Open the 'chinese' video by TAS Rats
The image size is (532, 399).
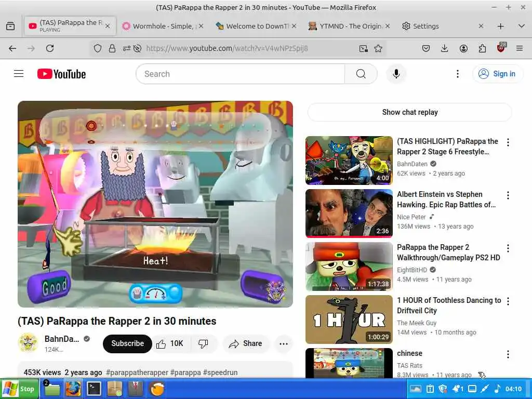[x=409, y=353]
